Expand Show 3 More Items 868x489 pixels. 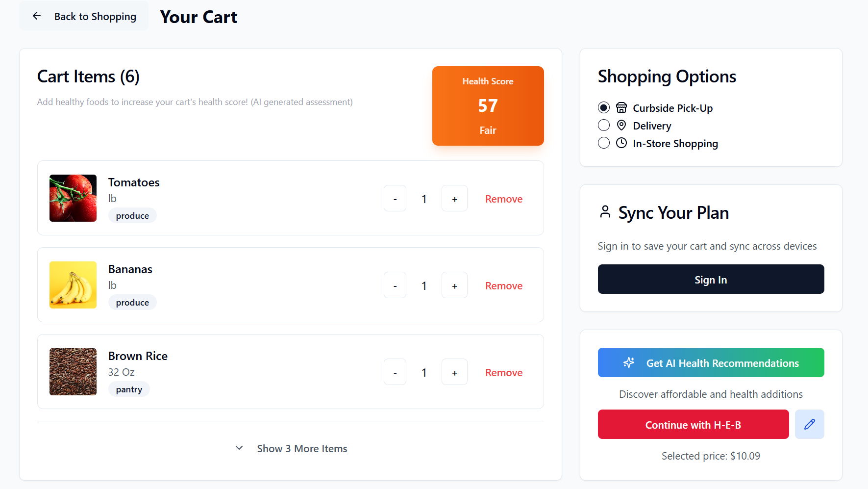coord(291,449)
